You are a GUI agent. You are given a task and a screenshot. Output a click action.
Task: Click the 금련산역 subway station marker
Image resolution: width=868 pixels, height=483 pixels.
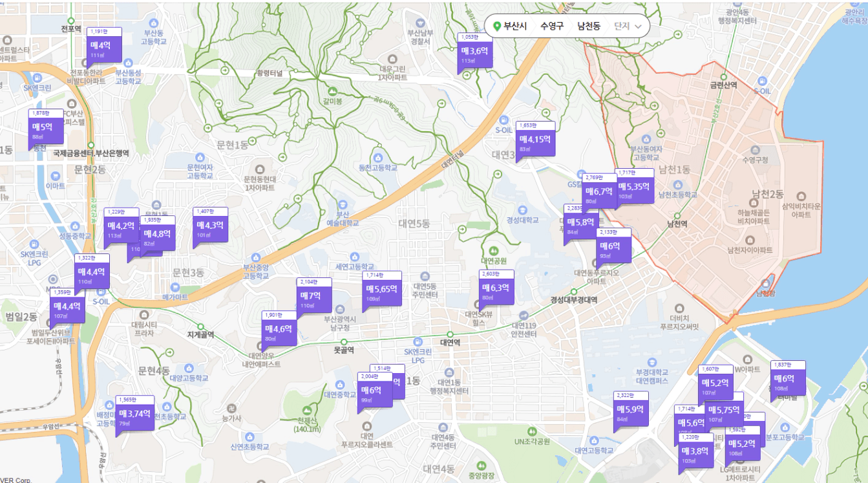coord(724,76)
